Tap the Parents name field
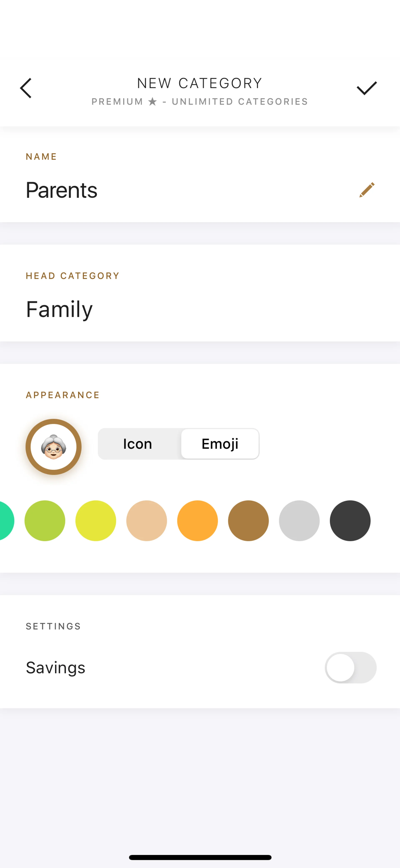The width and height of the screenshot is (400, 868). (62, 190)
